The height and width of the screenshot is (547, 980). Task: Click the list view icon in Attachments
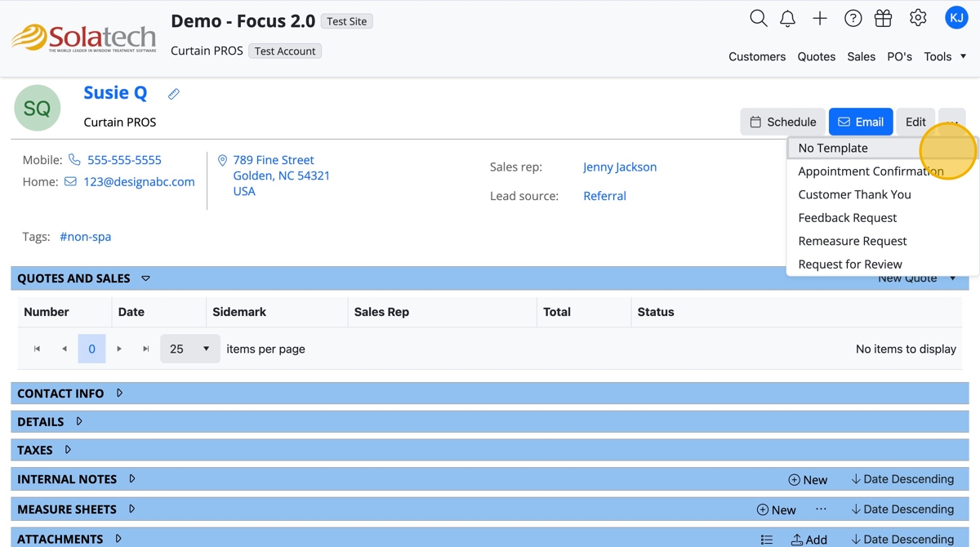(x=766, y=540)
